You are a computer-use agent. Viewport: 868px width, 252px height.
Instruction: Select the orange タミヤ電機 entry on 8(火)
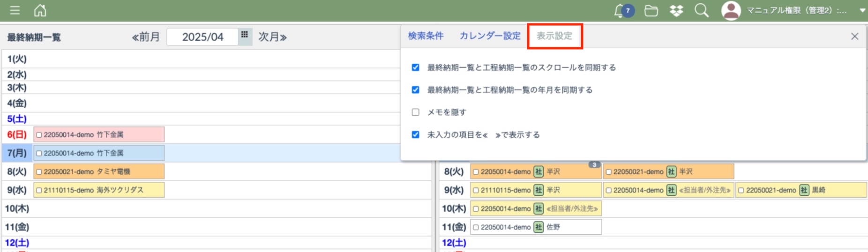99,172
